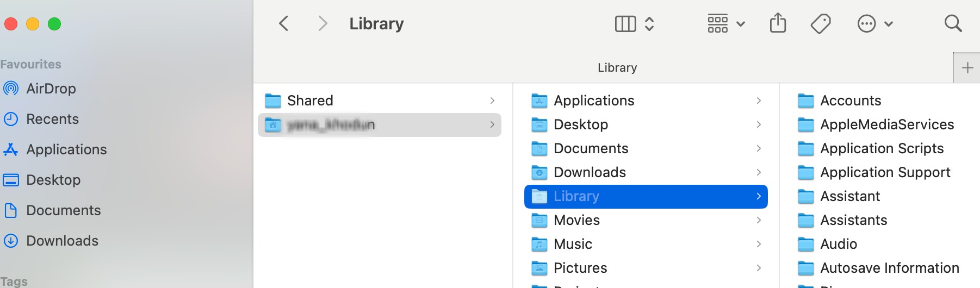Viewport: 980px width, 288px height.
Task: Expand chevron of middle column Downloads folder
Action: click(759, 172)
